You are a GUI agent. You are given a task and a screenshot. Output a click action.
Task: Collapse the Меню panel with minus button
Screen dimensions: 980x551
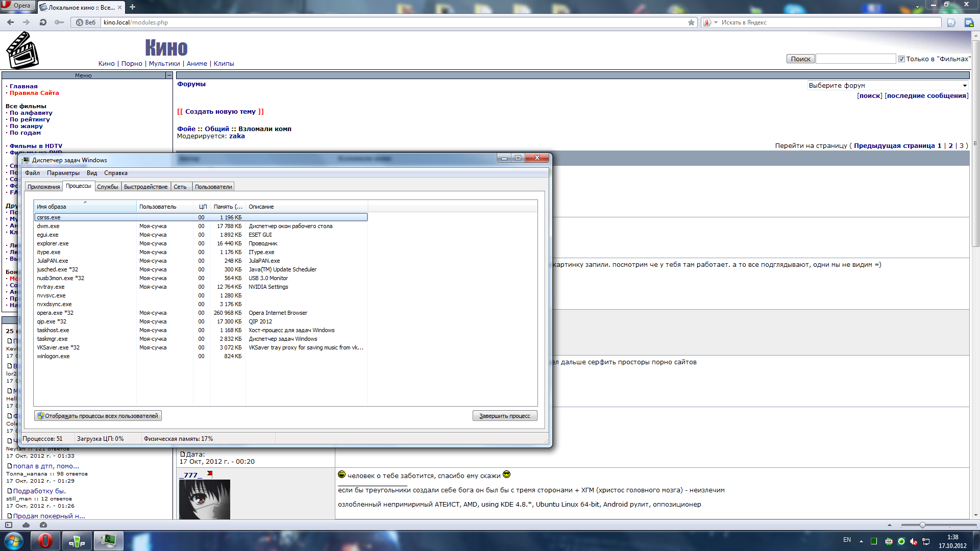168,76
